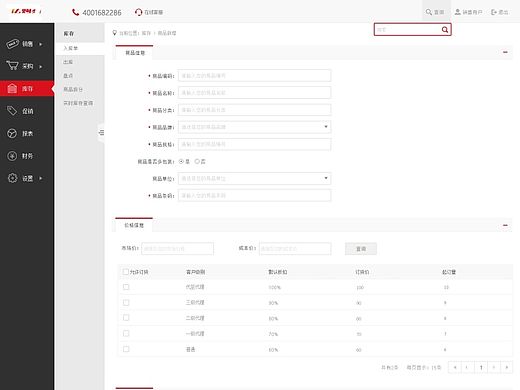Open the Reports chart icon
The width and height of the screenshot is (520, 390).
click(x=12, y=133)
